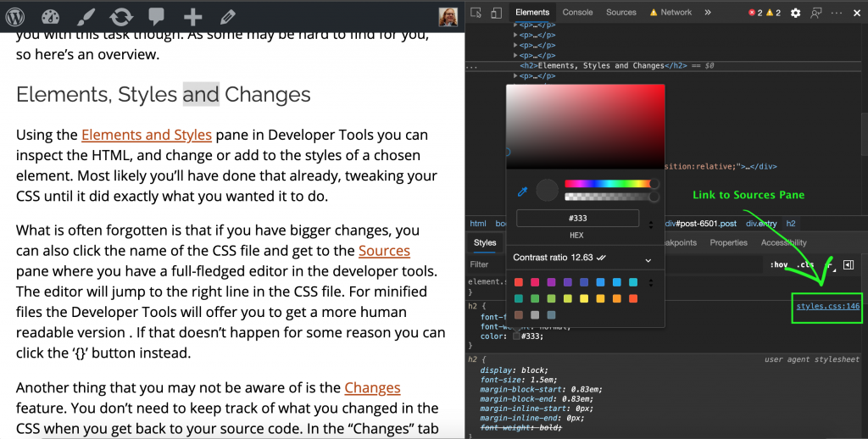The width and height of the screenshot is (868, 439).
Task: Expand the Contrast ratio details chevron
Action: 648,259
